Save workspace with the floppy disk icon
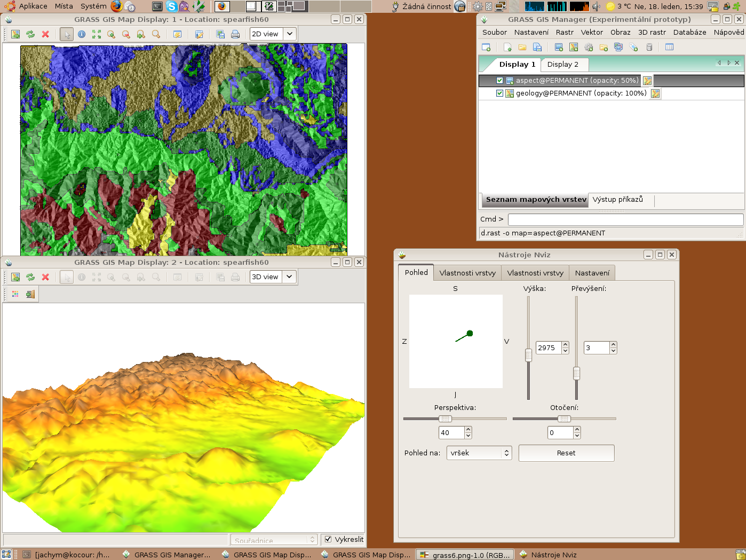This screenshot has width=746, height=560. 537,48
